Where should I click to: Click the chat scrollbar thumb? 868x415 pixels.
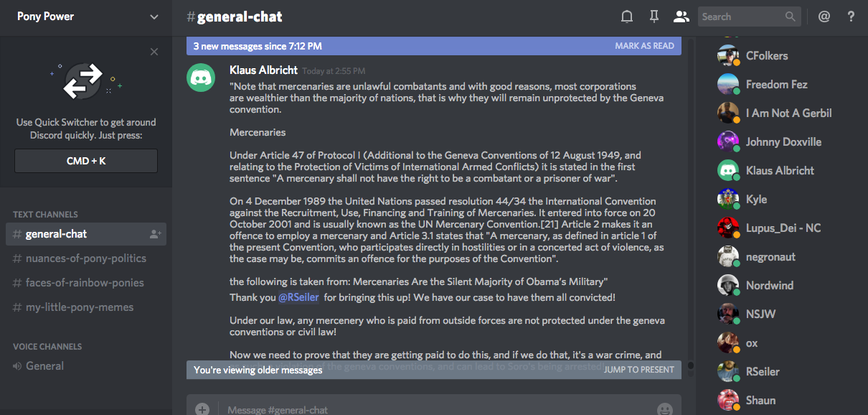[691, 365]
